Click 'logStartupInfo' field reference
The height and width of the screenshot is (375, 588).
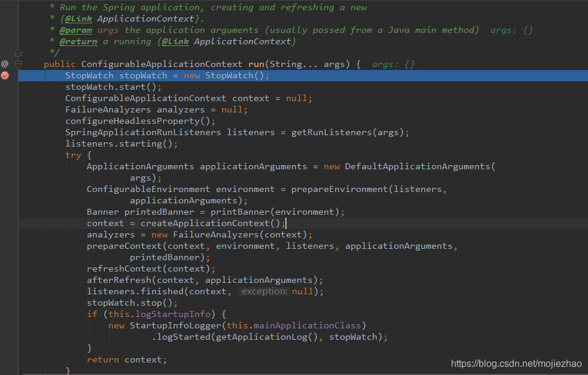pyautogui.click(x=173, y=314)
